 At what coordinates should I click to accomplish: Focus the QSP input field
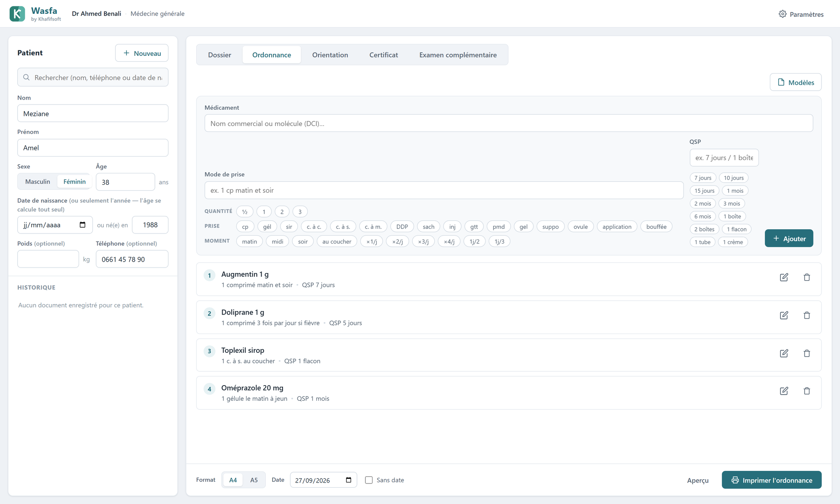point(724,157)
